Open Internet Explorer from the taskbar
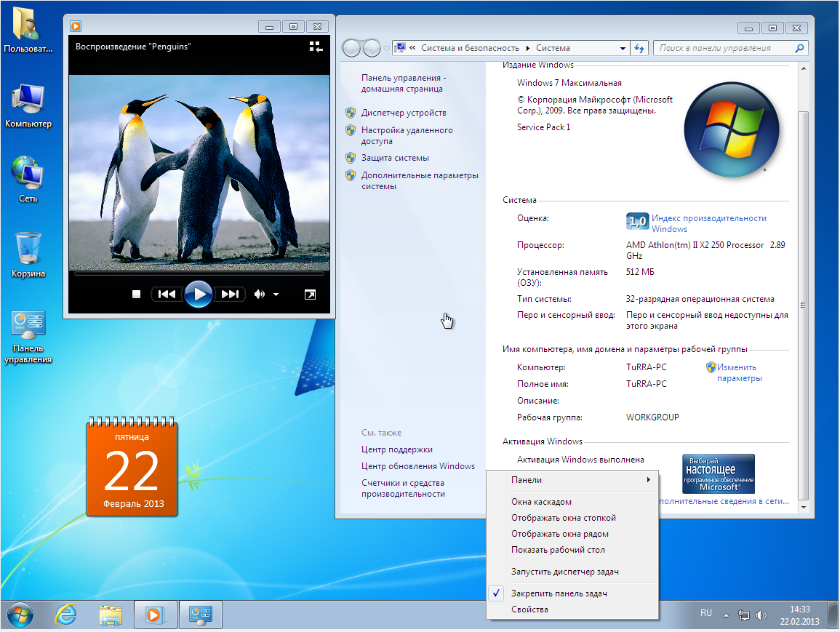Image resolution: width=840 pixels, height=632 pixels. (x=66, y=615)
